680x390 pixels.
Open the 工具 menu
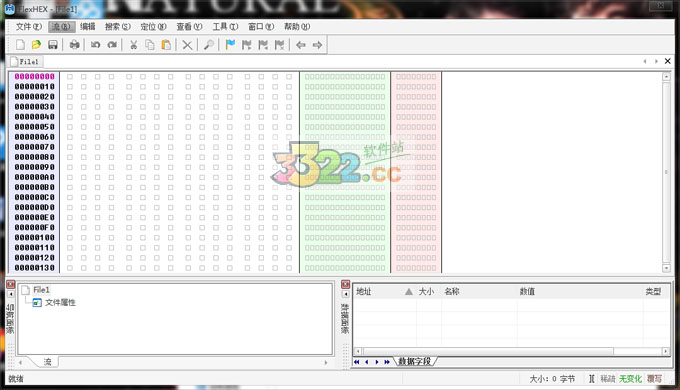click(x=225, y=26)
